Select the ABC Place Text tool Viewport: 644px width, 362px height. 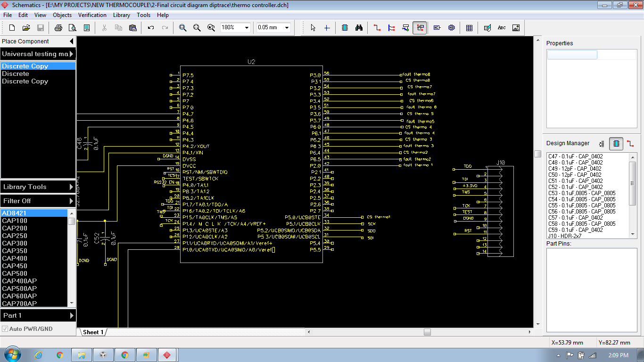click(x=502, y=28)
